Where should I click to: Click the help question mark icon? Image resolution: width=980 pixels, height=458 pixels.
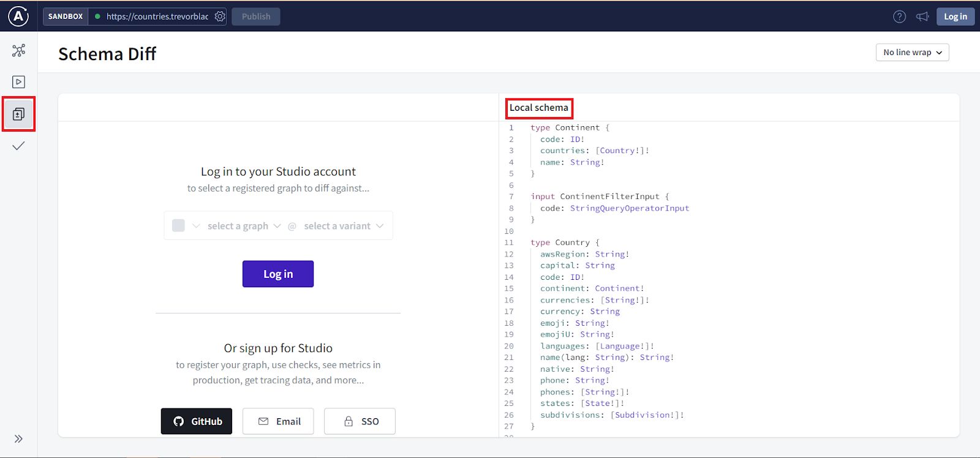pyautogui.click(x=899, y=17)
